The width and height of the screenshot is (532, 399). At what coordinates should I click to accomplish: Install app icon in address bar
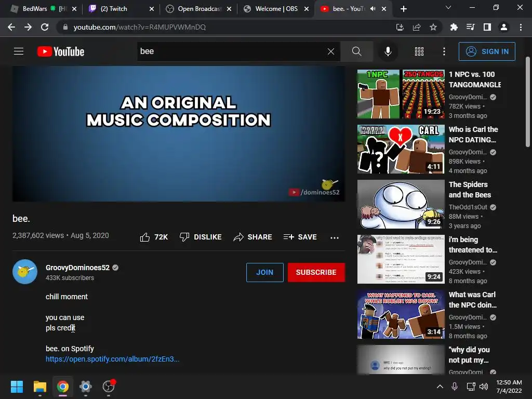pyautogui.click(x=400, y=27)
